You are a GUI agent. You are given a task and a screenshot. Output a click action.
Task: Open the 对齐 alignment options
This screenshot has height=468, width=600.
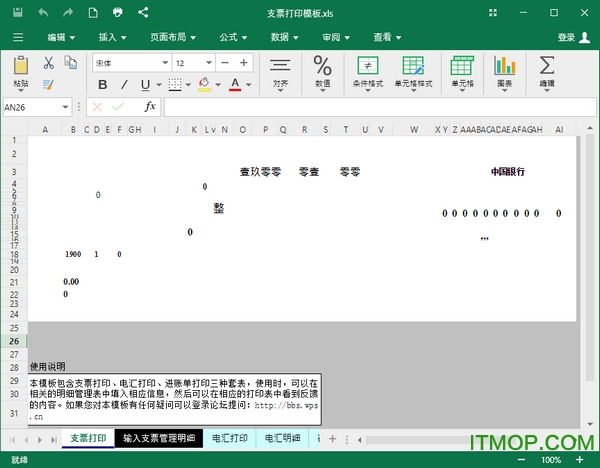click(x=280, y=73)
